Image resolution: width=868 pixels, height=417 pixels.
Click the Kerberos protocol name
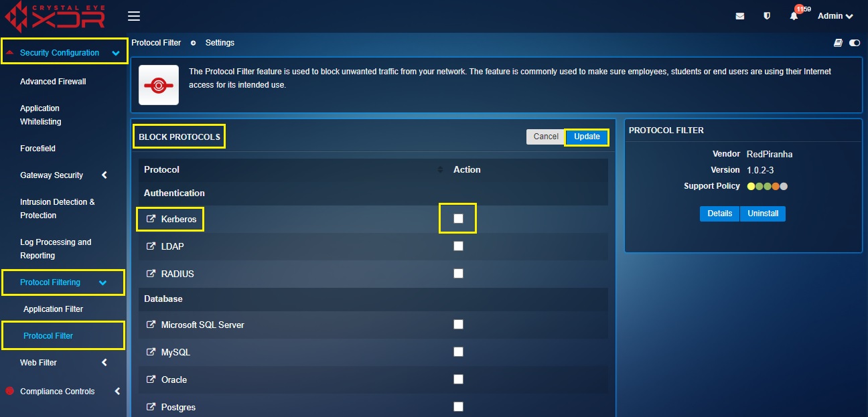tap(178, 219)
